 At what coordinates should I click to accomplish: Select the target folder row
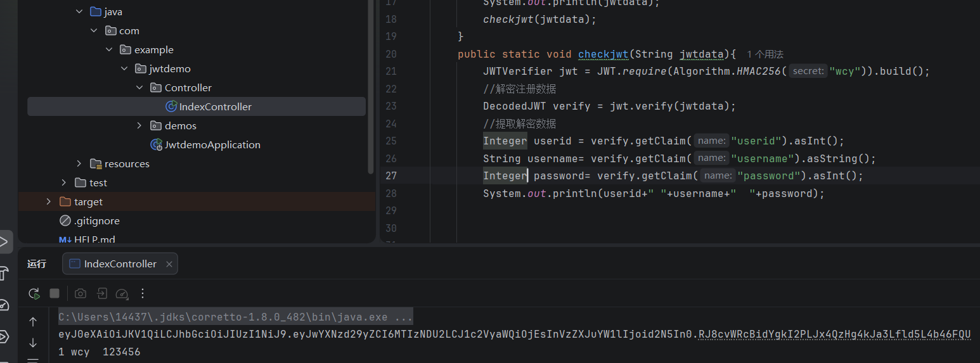197,201
